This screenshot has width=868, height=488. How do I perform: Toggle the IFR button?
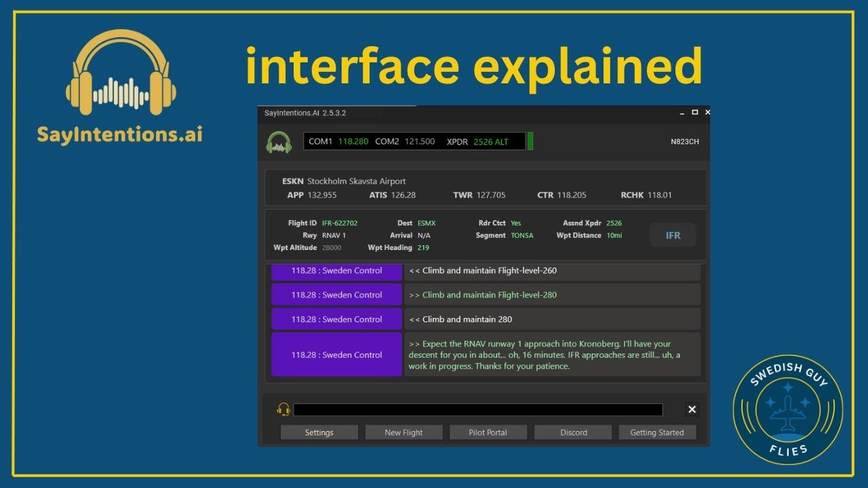(673, 235)
